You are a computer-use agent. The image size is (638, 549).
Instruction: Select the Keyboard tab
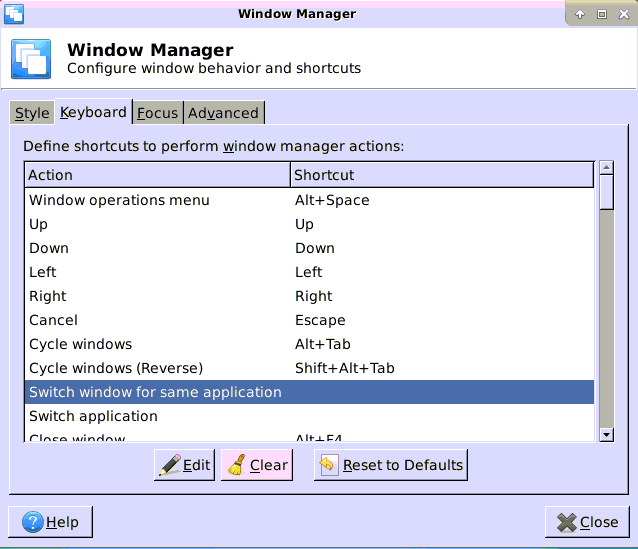click(93, 112)
